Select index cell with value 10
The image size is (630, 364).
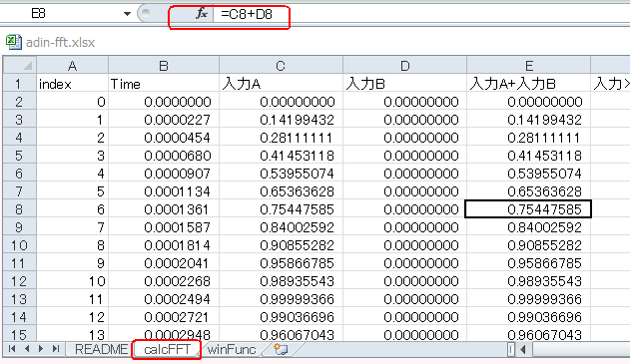pos(72,281)
